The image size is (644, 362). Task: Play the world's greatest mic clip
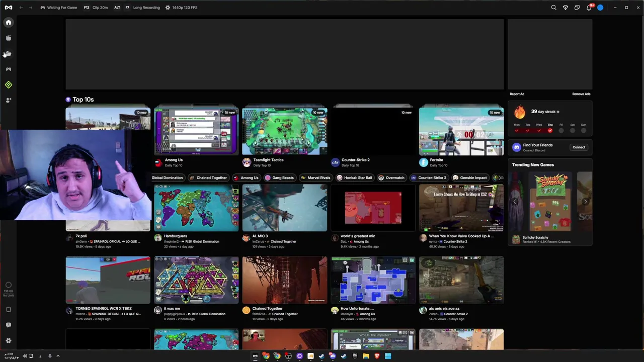pyautogui.click(x=373, y=208)
